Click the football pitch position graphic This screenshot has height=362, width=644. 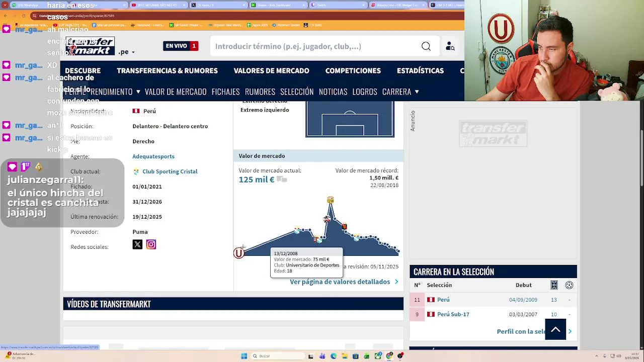350,119
